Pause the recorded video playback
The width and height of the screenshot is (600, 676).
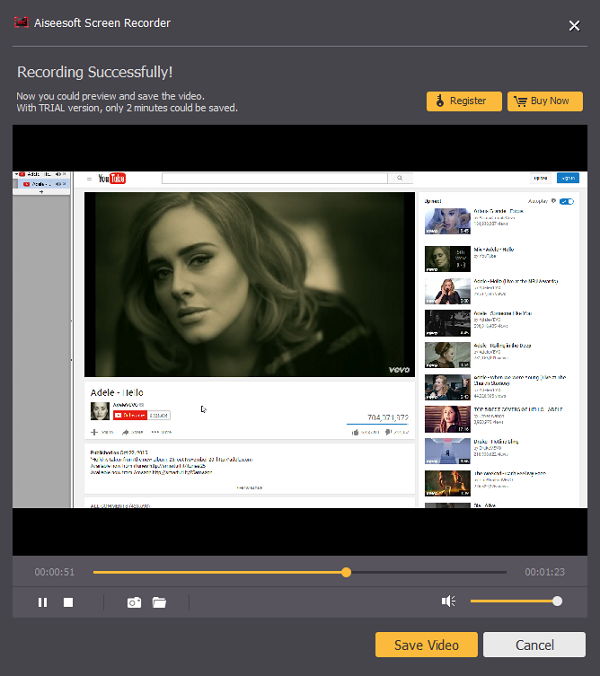43,602
